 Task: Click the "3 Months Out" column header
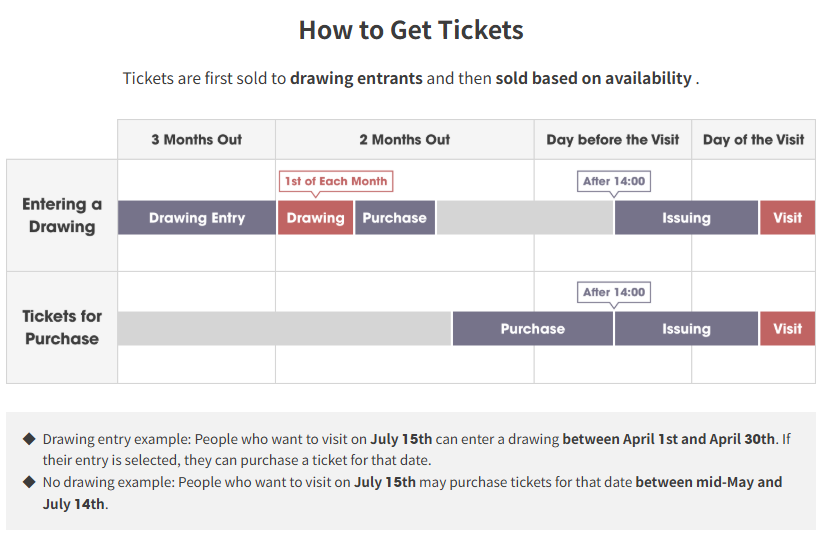click(197, 140)
